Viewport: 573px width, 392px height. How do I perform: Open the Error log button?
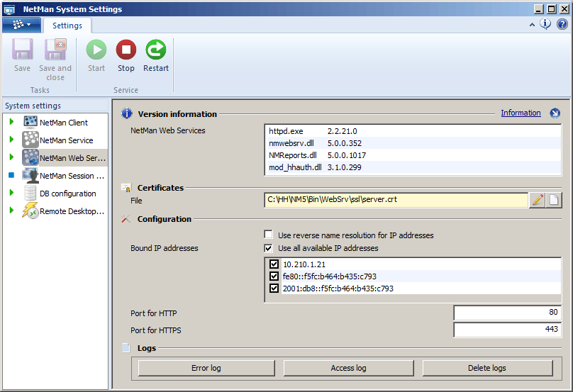pyautogui.click(x=206, y=368)
